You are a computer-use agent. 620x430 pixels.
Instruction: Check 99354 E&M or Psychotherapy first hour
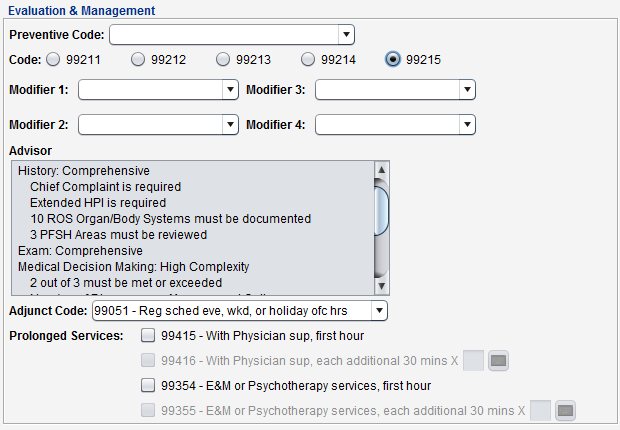click(148, 385)
